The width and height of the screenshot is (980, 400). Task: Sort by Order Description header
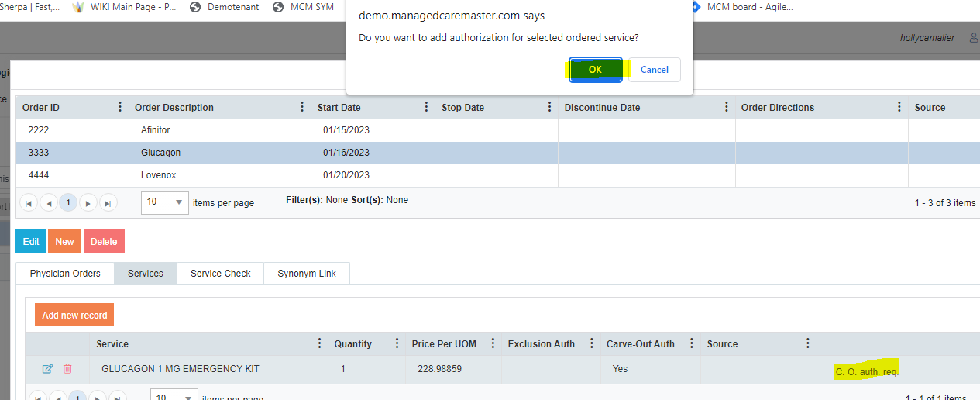(174, 108)
